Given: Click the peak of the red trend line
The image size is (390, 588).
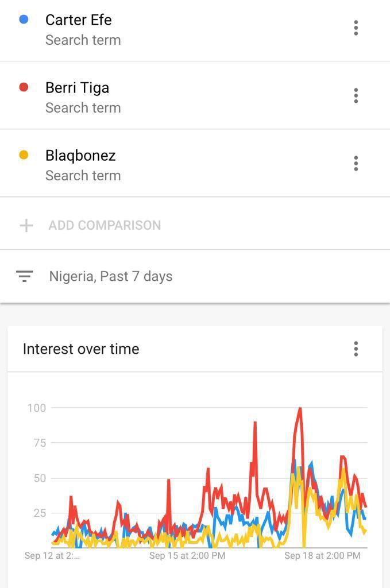Looking at the screenshot, I should [x=299, y=408].
